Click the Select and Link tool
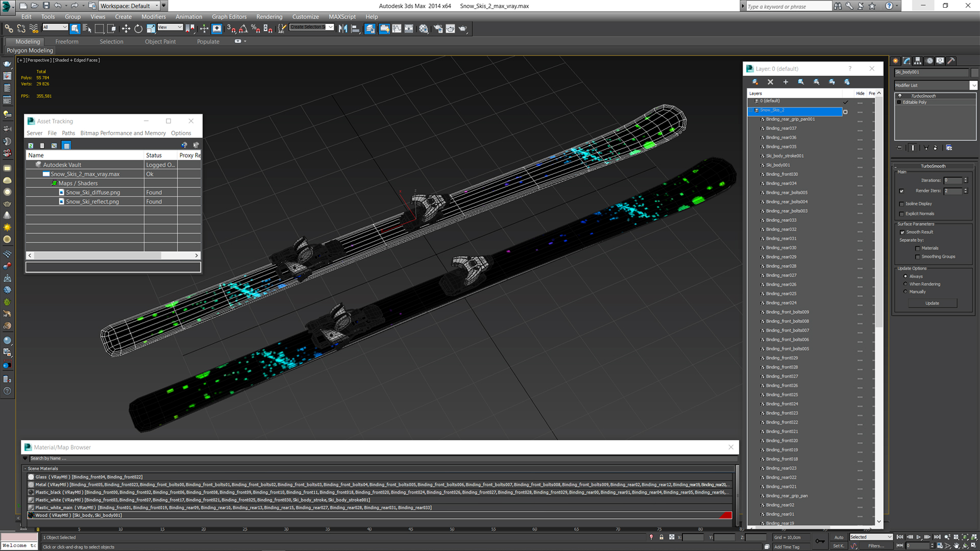980x551 pixels. pos(9,29)
